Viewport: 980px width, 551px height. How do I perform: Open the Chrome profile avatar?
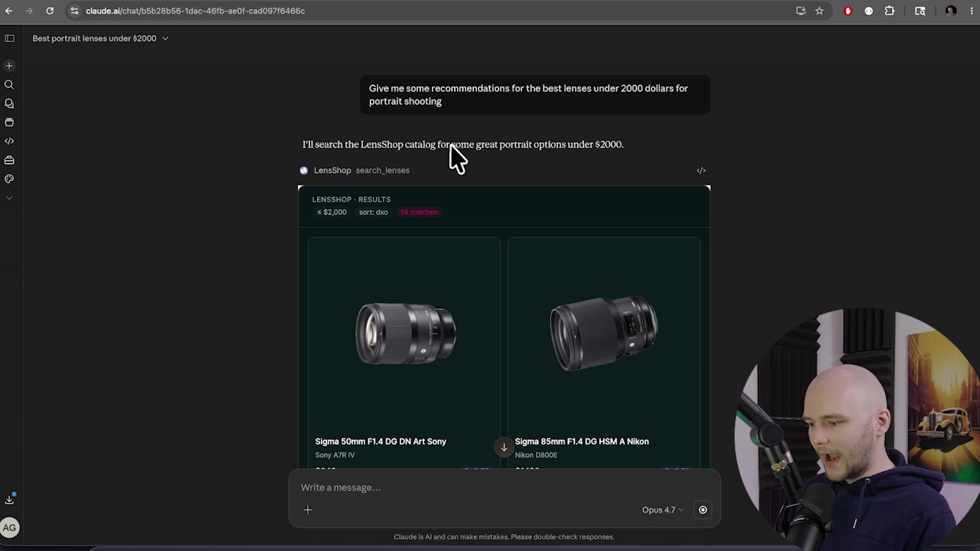coord(951,11)
